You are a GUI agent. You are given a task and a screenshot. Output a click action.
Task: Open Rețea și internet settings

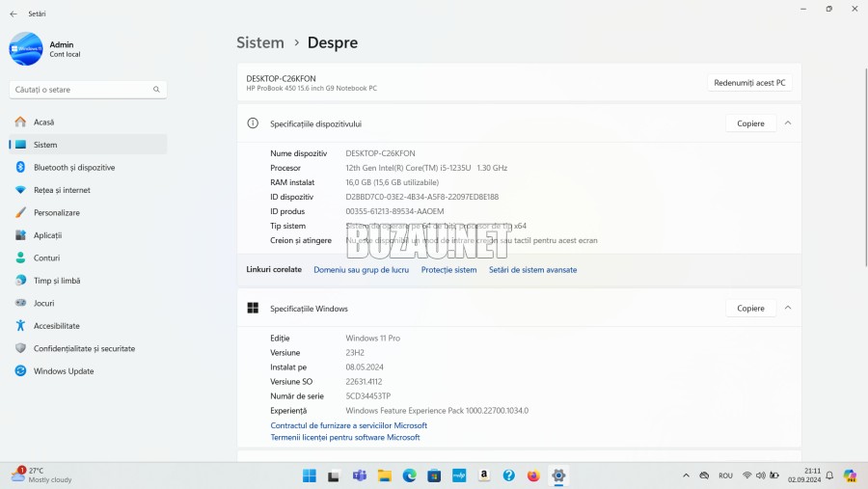click(88, 190)
